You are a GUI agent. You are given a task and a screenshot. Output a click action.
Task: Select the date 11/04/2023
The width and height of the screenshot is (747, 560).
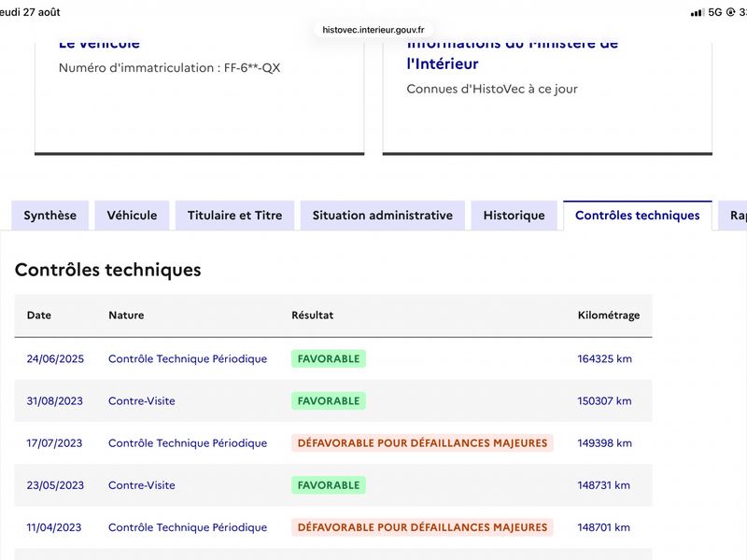tap(54, 527)
